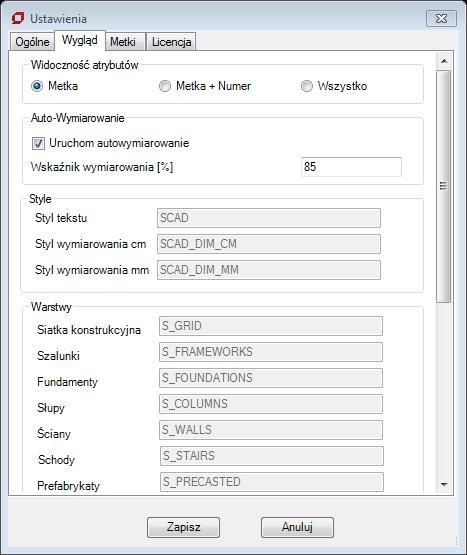
Task: Click the S_FOUNDATIONS layer field
Action: (271, 378)
